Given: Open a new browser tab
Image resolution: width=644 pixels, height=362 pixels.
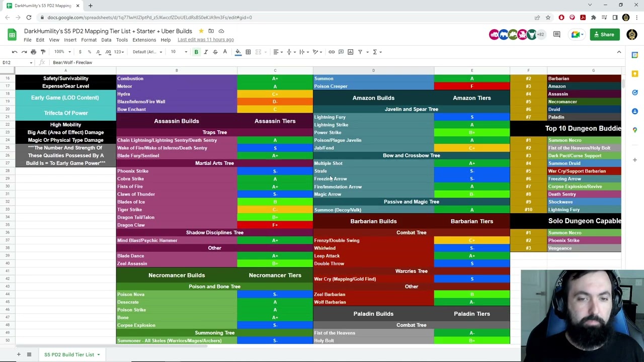Looking at the screenshot, I should click(x=91, y=6).
